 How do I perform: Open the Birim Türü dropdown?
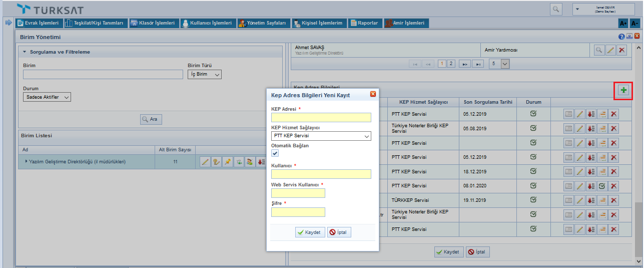[205, 74]
